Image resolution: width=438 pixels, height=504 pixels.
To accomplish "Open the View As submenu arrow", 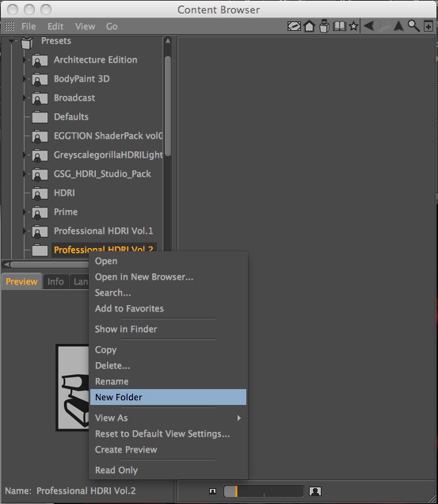I will [238, 418].
